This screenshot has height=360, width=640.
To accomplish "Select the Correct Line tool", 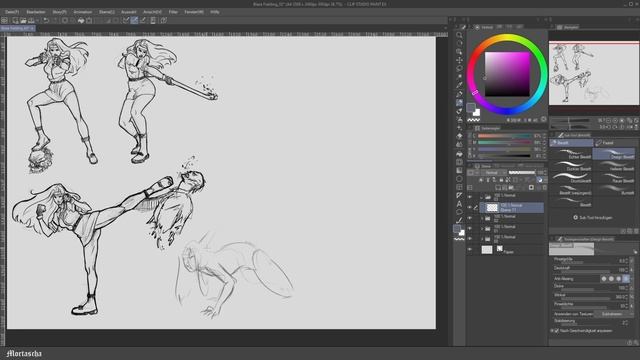I will pyautogui.click(x=459, y=220).
